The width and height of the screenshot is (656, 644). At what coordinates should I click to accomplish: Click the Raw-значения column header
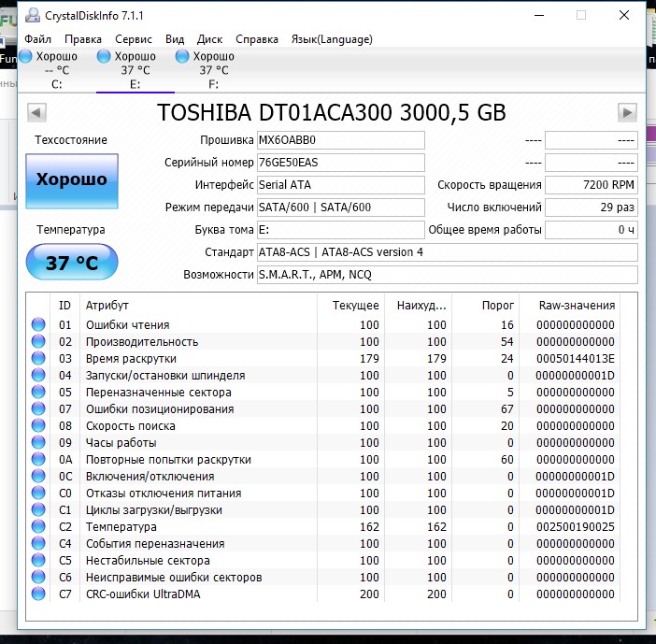pyautogui.click(x=569, y=306)
